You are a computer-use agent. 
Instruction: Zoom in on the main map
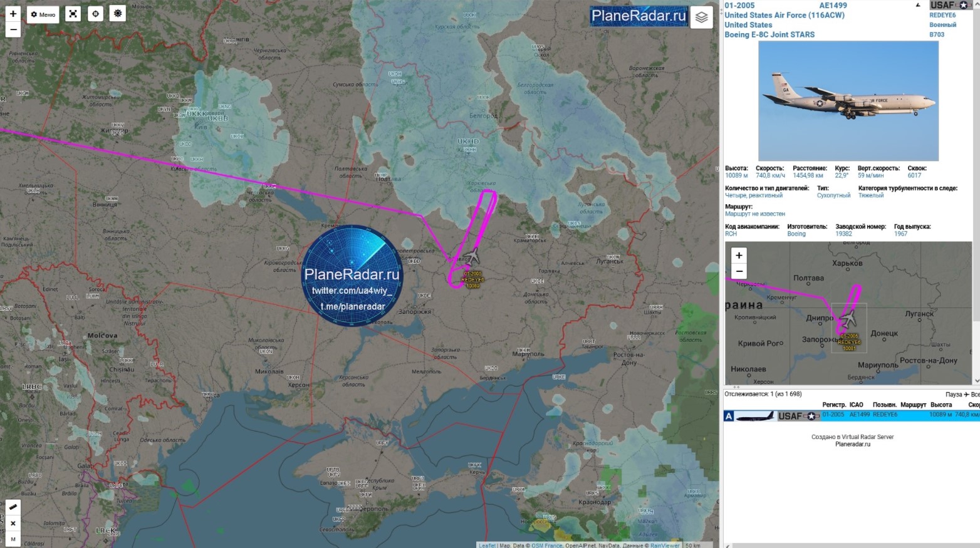click(13, 13)
